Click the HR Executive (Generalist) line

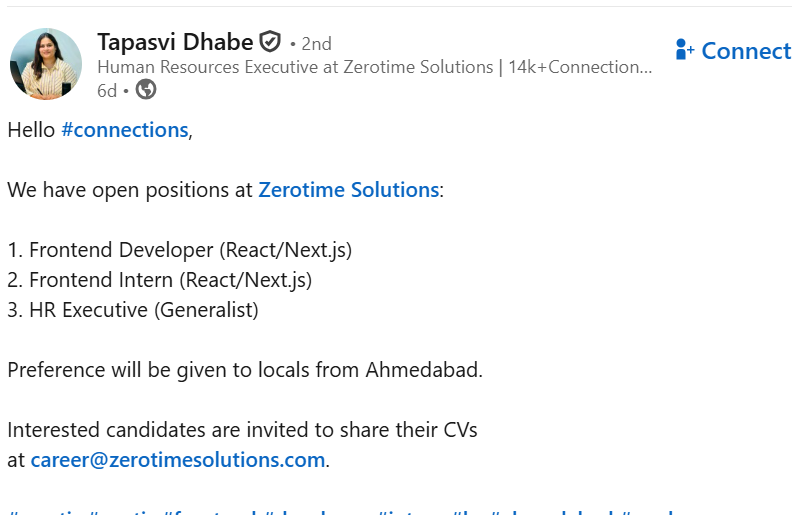click(x=133, y=310)
